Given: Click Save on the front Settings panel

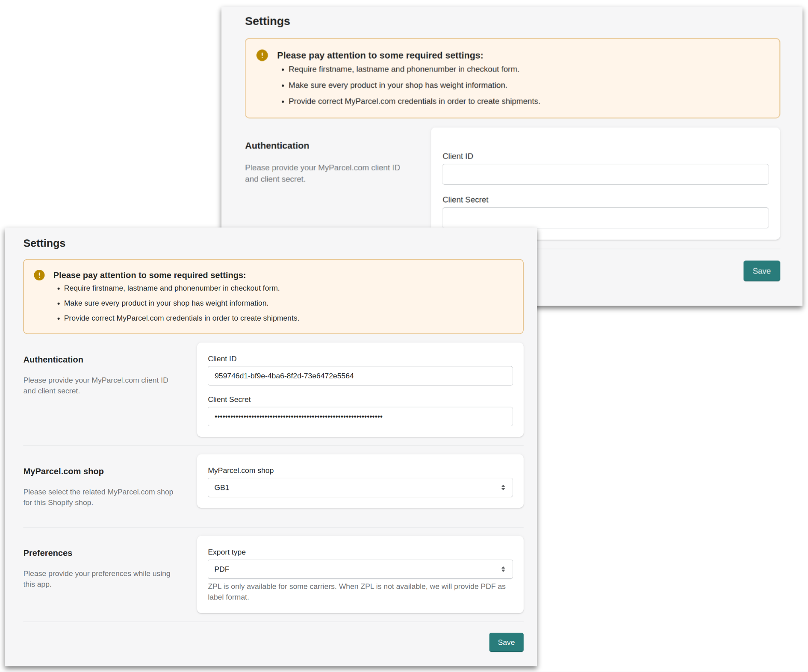Looking at the screenshot, I should [x=506, y=642].
